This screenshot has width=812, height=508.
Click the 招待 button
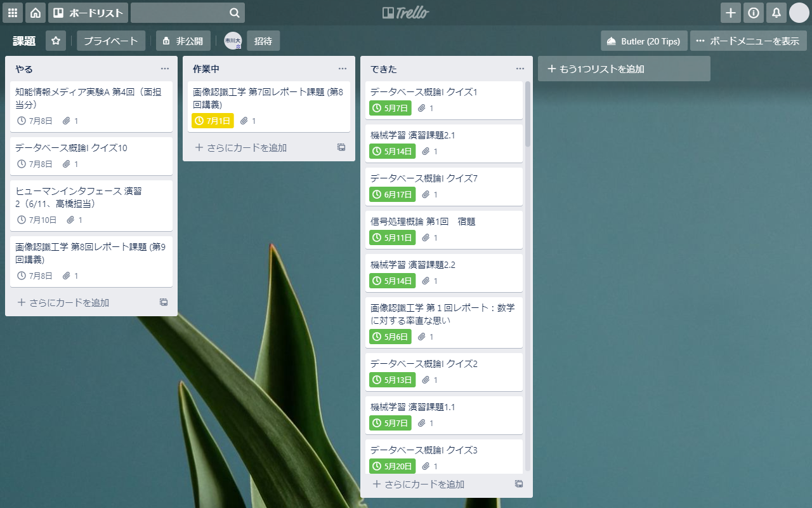pos(263,41)
